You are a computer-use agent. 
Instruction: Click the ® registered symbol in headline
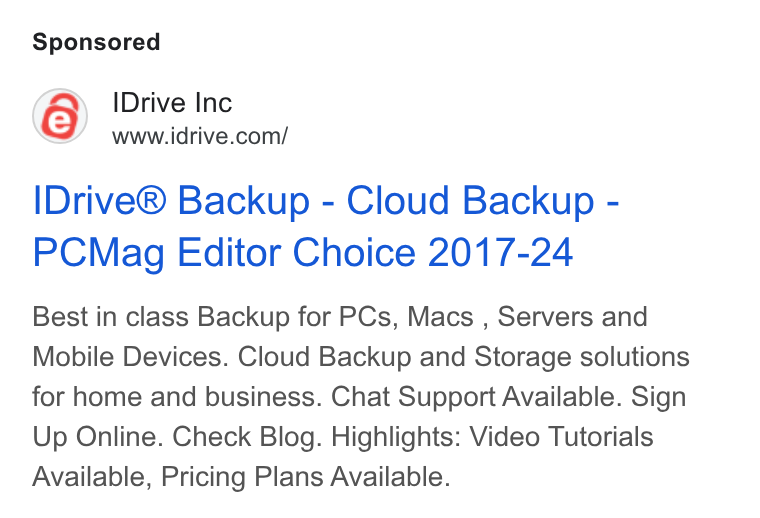pos(150,200)
